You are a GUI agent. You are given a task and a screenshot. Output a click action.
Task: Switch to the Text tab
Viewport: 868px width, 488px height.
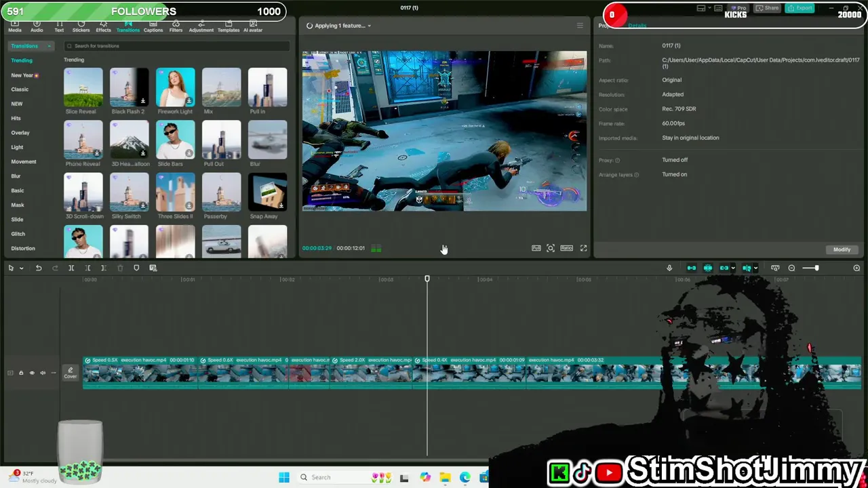click(59, 27)
